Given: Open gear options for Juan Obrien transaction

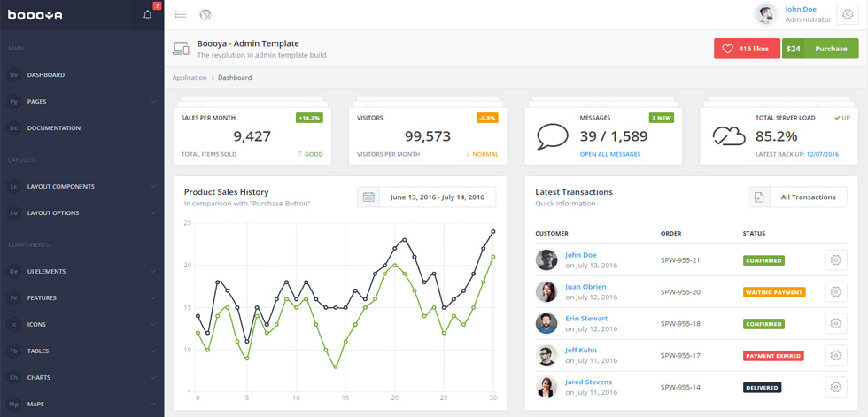Looking at the screenshot, I should 836,291.
